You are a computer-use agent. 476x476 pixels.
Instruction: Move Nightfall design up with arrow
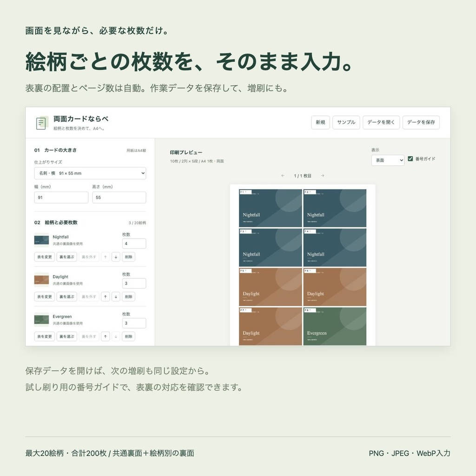tap(106, 257)
